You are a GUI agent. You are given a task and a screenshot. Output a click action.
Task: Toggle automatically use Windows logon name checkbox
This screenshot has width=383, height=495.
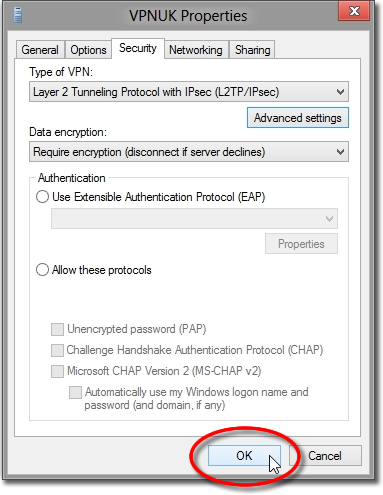[75, 392]
